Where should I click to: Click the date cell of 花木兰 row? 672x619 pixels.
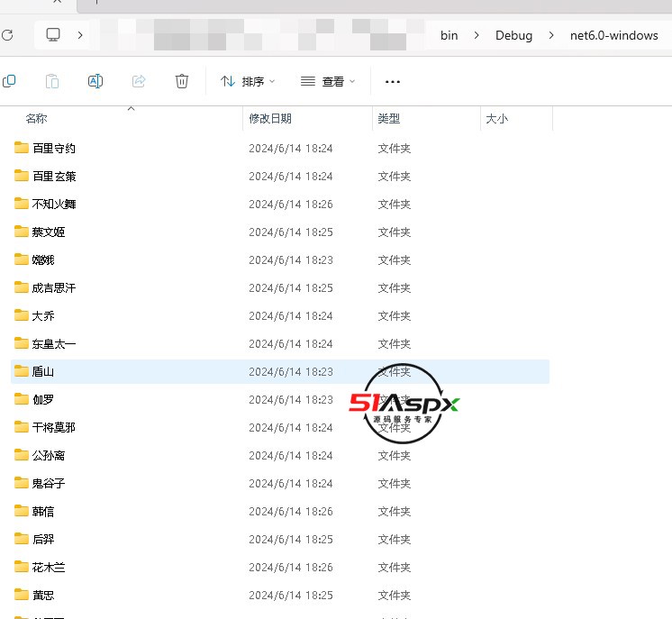click(x=291, y=567)
